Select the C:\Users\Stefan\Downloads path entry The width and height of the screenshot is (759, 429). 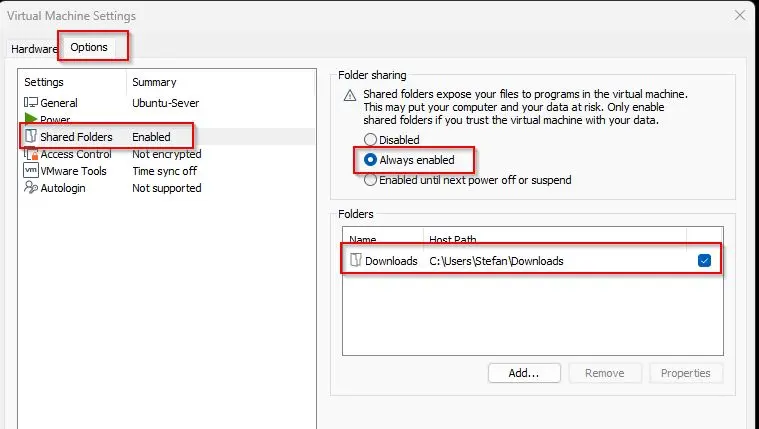[x=496, y=261]
